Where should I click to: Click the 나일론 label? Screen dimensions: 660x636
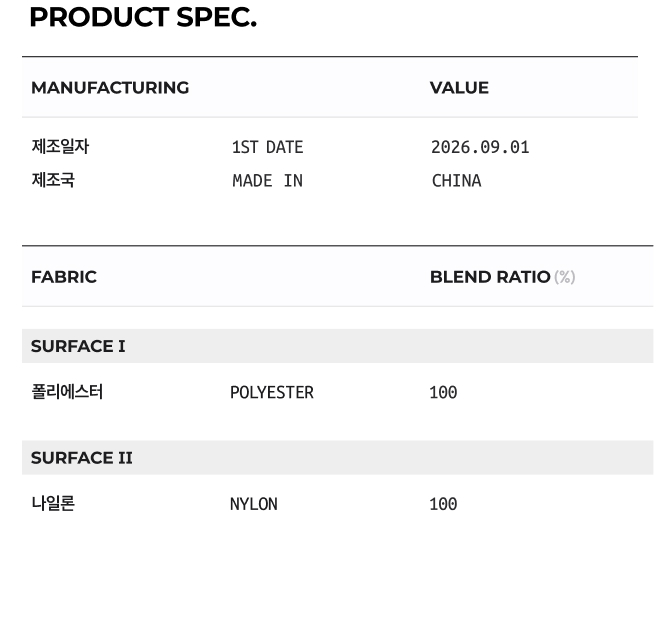[x=53, y=503]
